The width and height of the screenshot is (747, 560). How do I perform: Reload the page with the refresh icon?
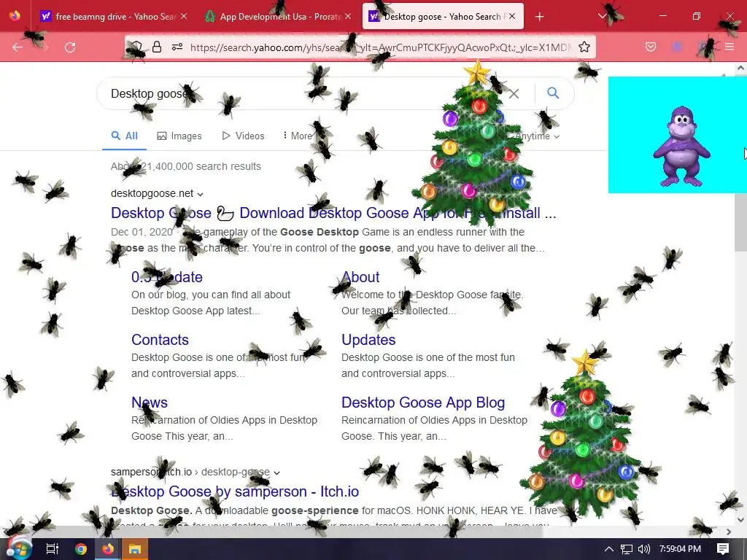click(x=70, y=47)
